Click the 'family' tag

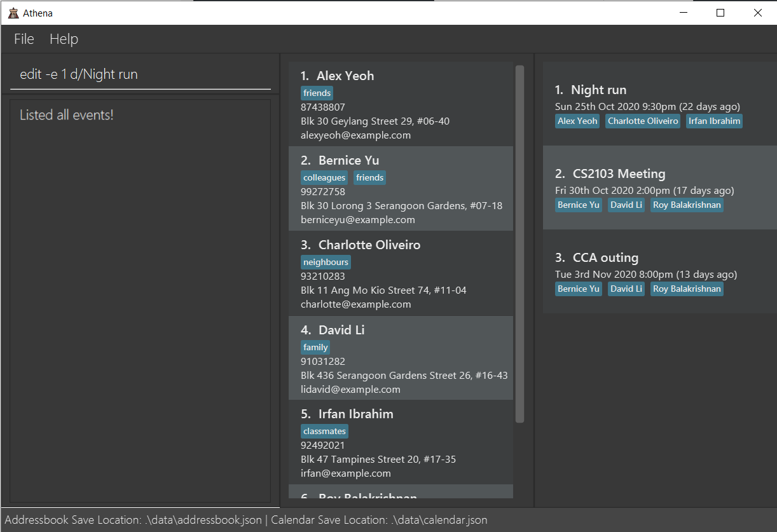coord(315,347)
